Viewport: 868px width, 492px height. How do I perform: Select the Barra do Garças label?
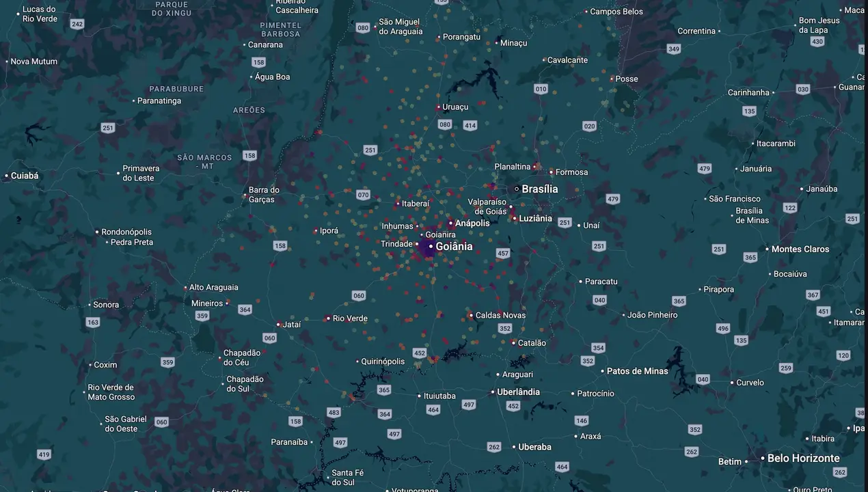tap(264, 195)
